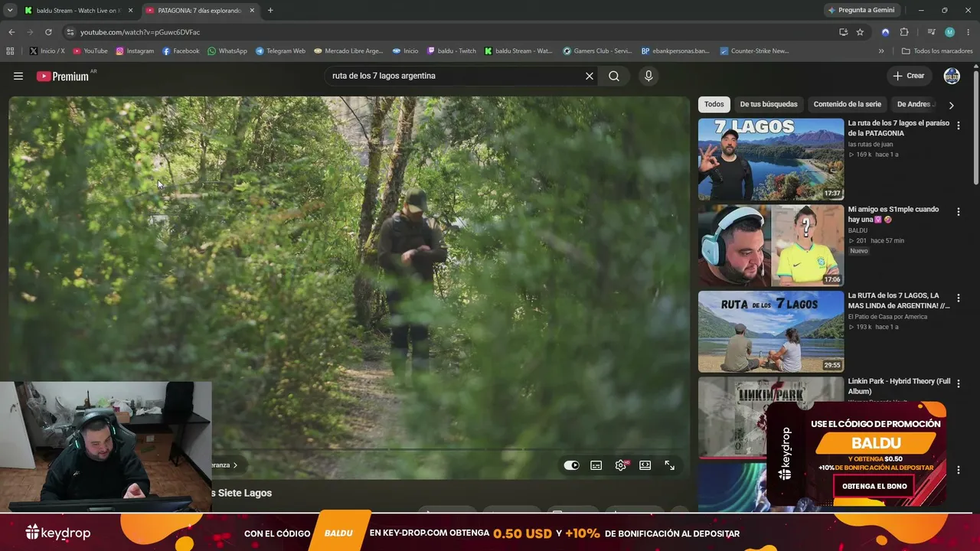Open the YouTube bookmark
Image resolution: width=980 pixels, height=551 pixels.
[x=90, y=51]
